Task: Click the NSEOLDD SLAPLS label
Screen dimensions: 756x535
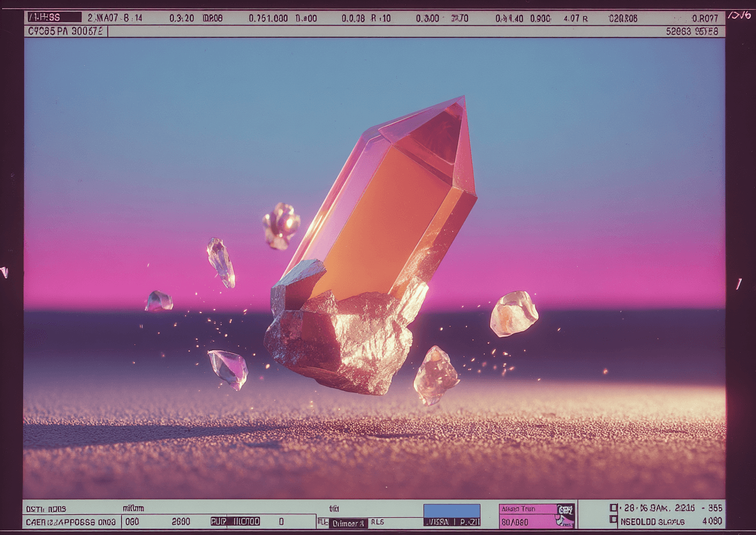Action: tap(653, 522)
